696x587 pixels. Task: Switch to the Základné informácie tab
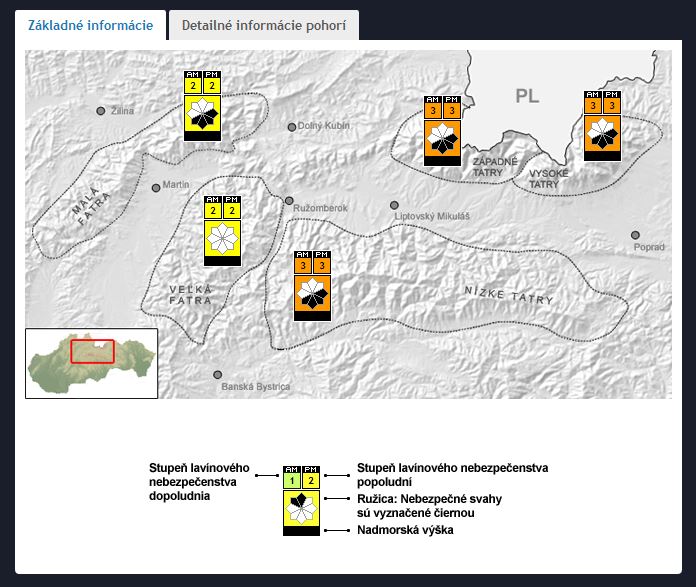90,25
